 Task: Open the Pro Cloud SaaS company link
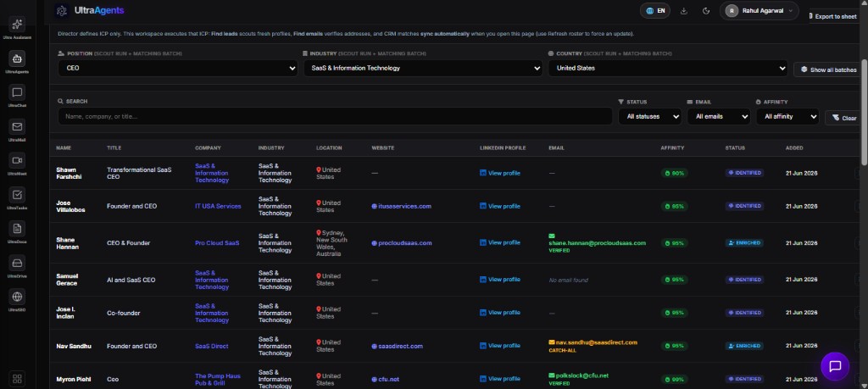point(217,243)
